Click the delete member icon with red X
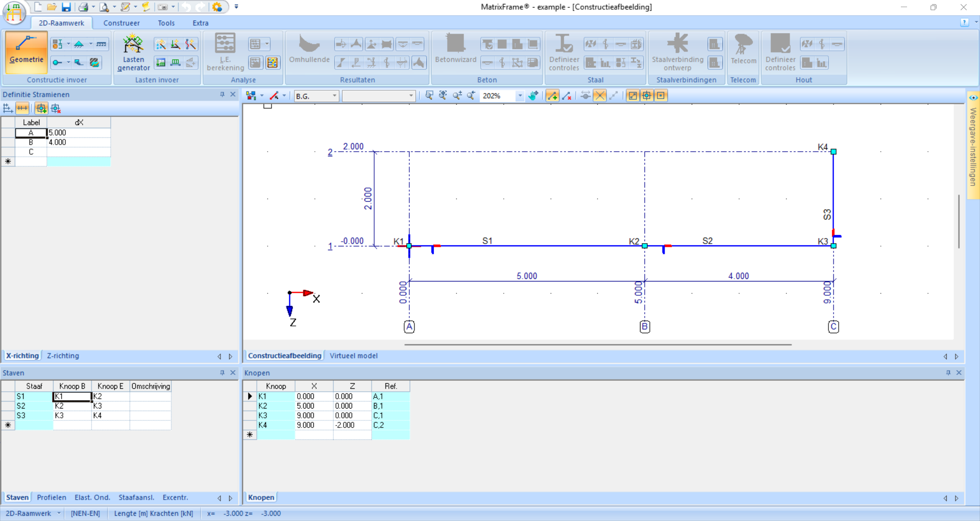Screen dimensions: 980x521 pyautogui.click(x=567, y=96)
